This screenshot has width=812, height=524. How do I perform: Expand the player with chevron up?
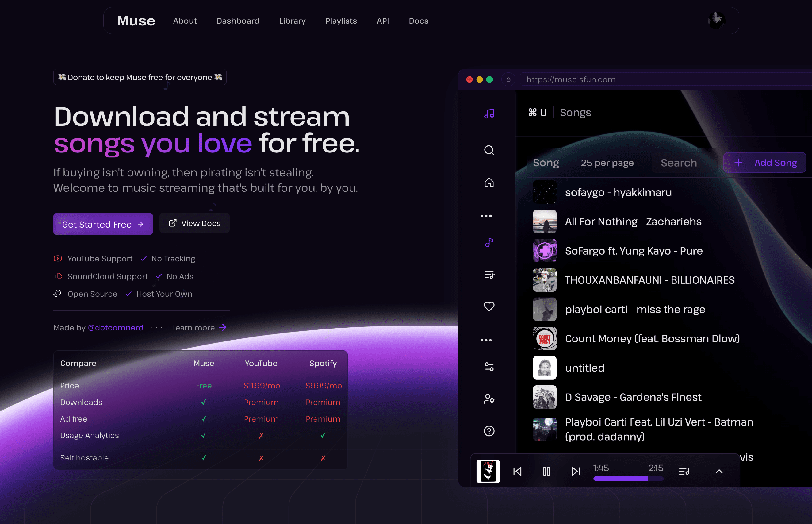click(719, 471)
